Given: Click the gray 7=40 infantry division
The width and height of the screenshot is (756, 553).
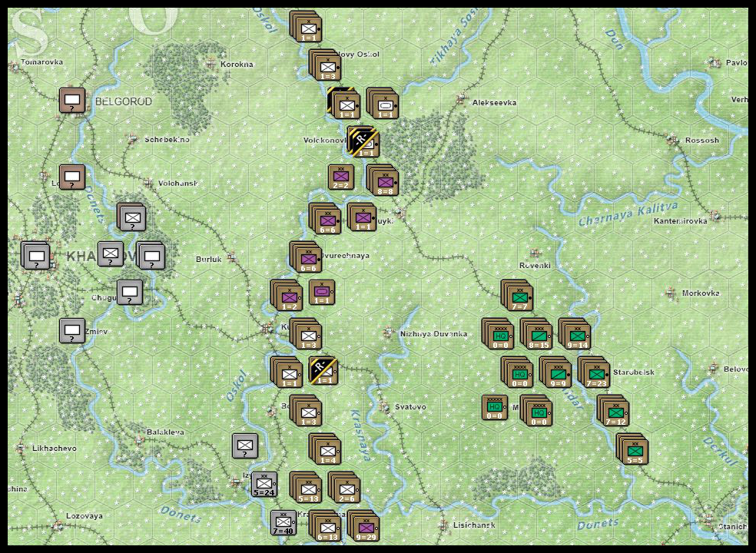Looking at the screenshot, I should click(283, 523).
